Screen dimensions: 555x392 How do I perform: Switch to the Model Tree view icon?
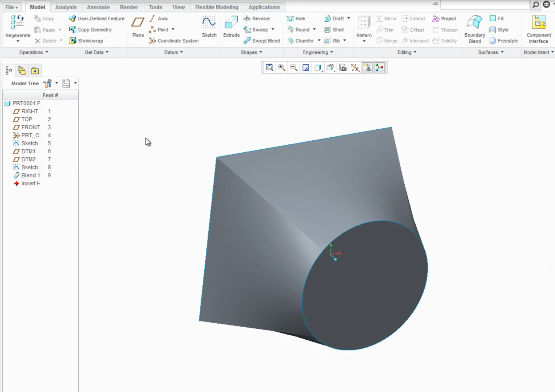[x=9, y=71]
